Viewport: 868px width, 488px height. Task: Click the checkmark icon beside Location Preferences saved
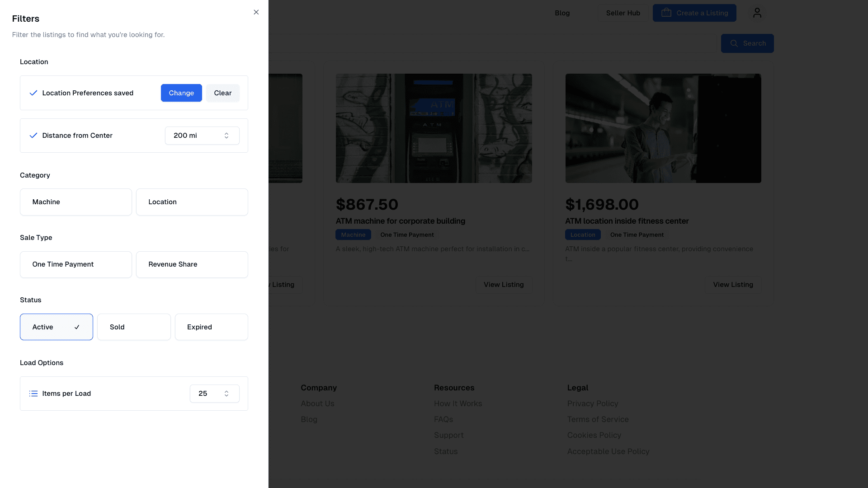tap(33, 93)
